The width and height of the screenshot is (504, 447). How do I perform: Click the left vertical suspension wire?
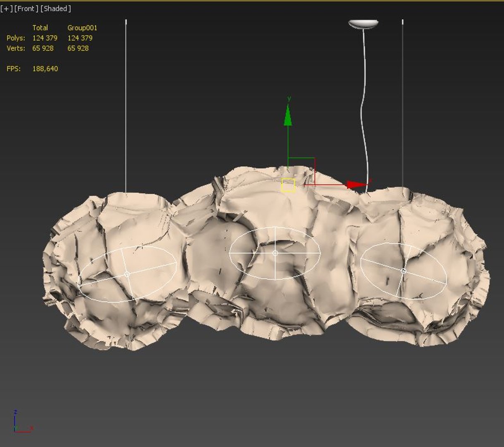126,106
